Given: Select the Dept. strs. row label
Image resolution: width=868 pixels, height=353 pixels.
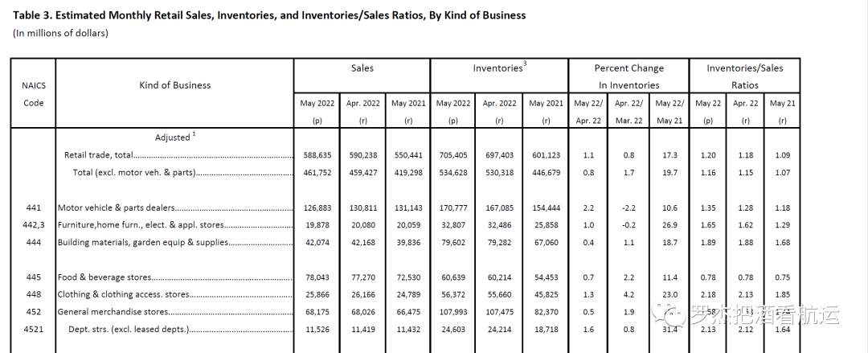Looking at the screenshot, I should [x=128, y=329].
